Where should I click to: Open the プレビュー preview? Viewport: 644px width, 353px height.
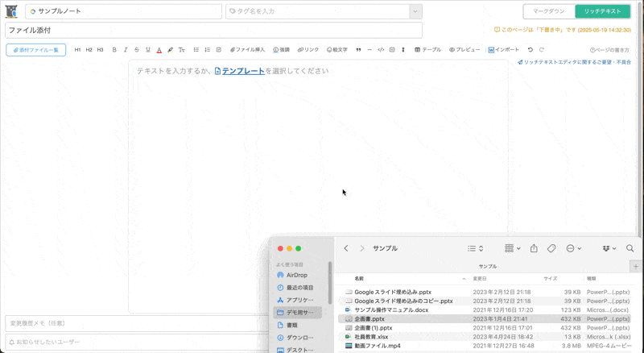pos(464,50)
